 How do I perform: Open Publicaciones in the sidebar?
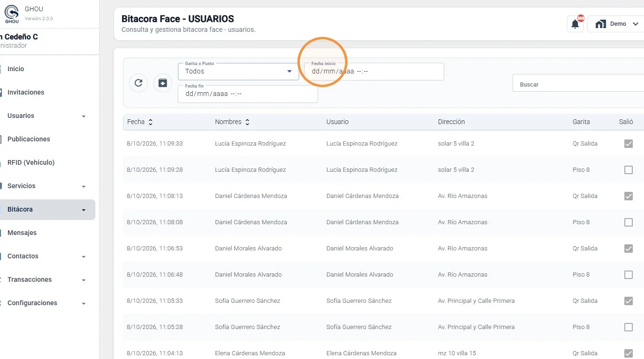coord(47,139)
